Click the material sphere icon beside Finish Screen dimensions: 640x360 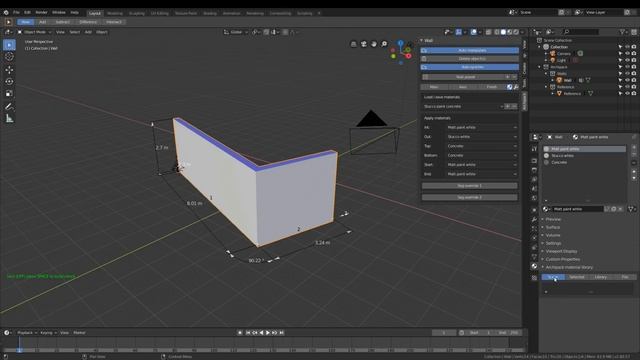pos(509,87)
